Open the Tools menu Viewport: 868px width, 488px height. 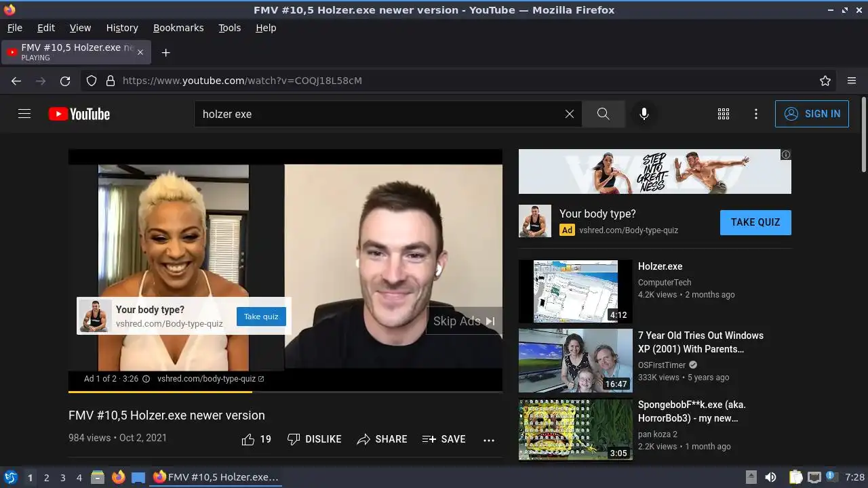click(x=230, y=28)
